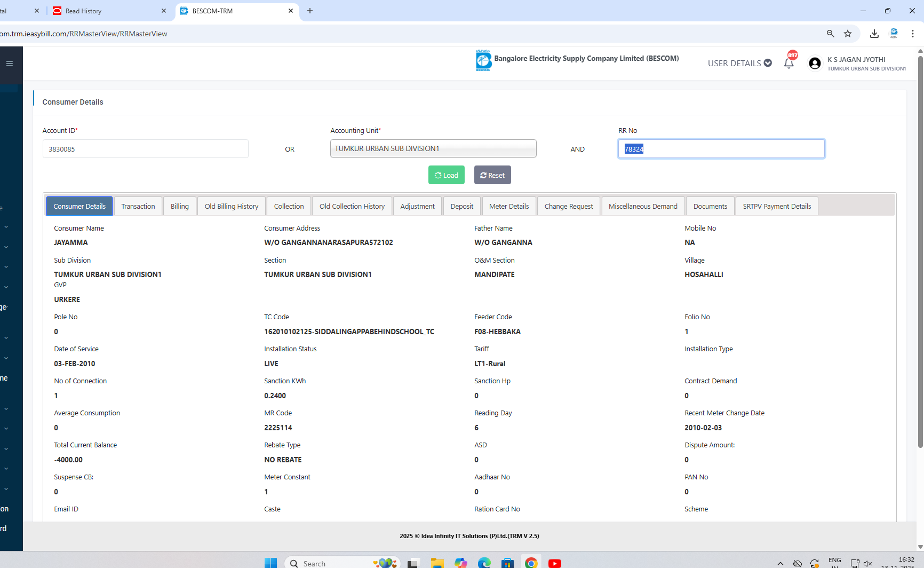The width and height of the screenshot is (924, 568).
Task: Launch Microsoft Edge from the taskbar
Action: click(484, 563)
